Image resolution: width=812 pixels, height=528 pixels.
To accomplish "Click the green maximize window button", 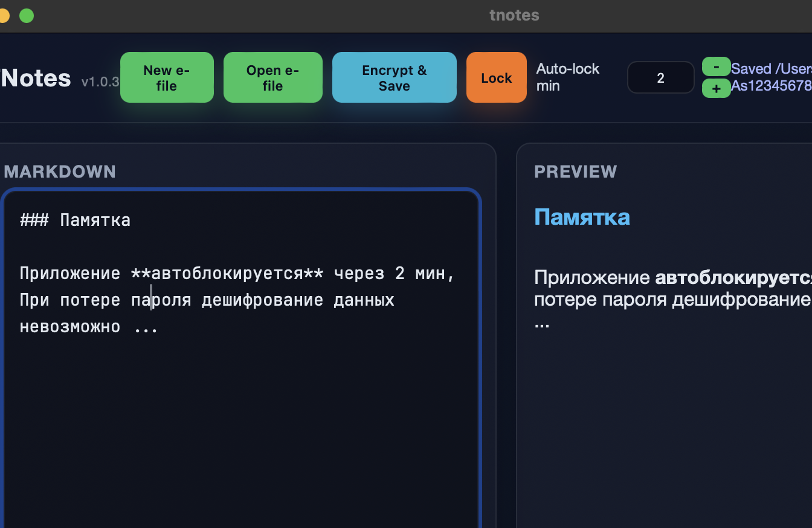I will point(27,16).
